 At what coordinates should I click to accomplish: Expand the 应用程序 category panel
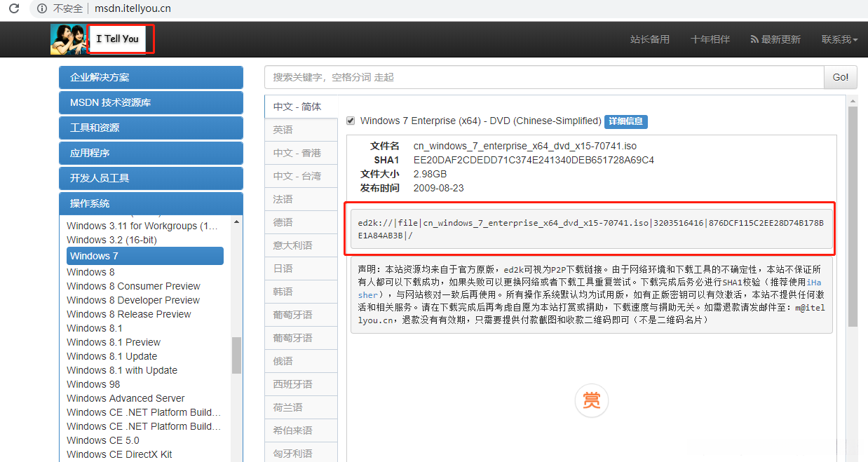(x=151, y=153)
